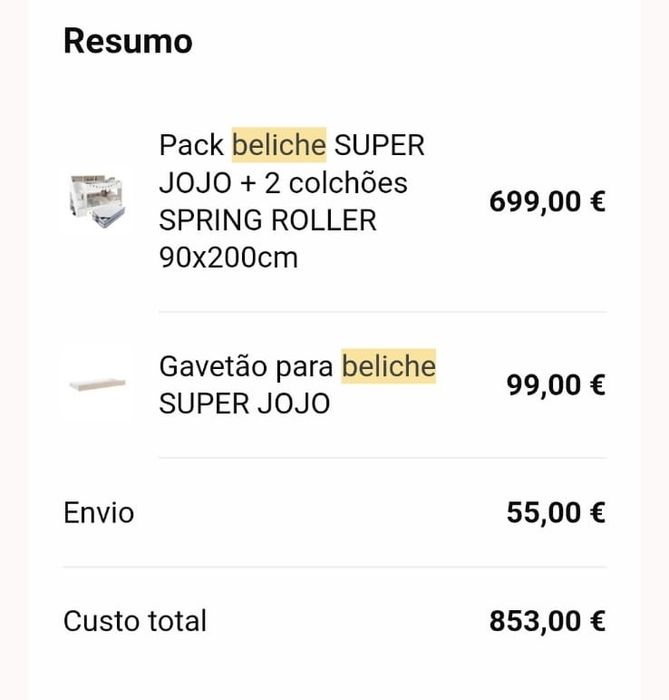Screen dimensions: 669x700
Task: Select the 'Resumo' heading
Action: [128, 42]
